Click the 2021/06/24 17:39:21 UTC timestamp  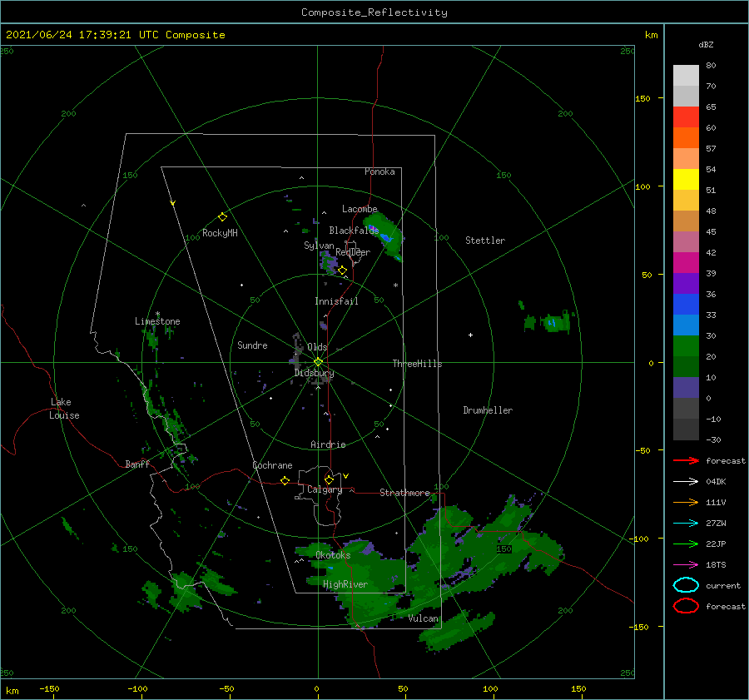(x=82, y=35)
